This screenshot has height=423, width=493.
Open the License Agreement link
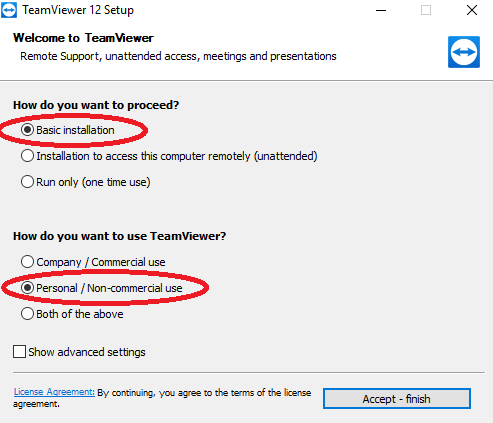pyautogui.click(x=54, y=392)
